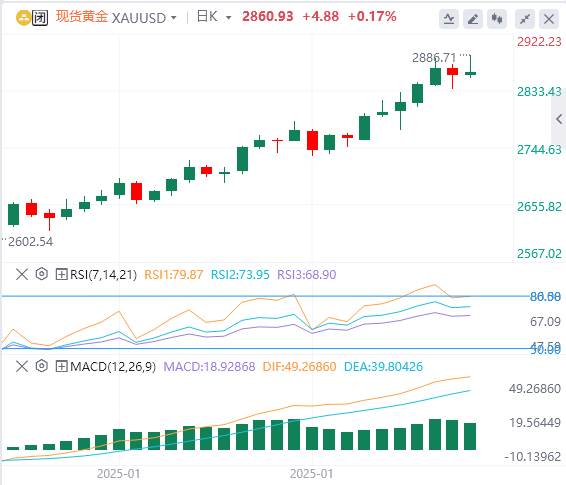Remove the MACD indicator panel
The width and height of the screenshot is (566, 485).
(x=22, y=366)
